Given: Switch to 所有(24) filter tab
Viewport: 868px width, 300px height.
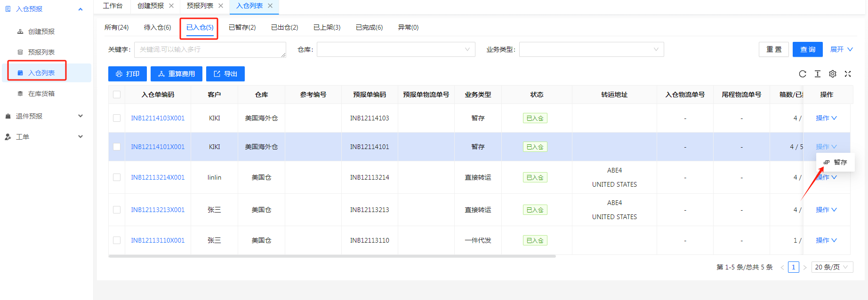Looking at the screenshot, I should 116,27.
